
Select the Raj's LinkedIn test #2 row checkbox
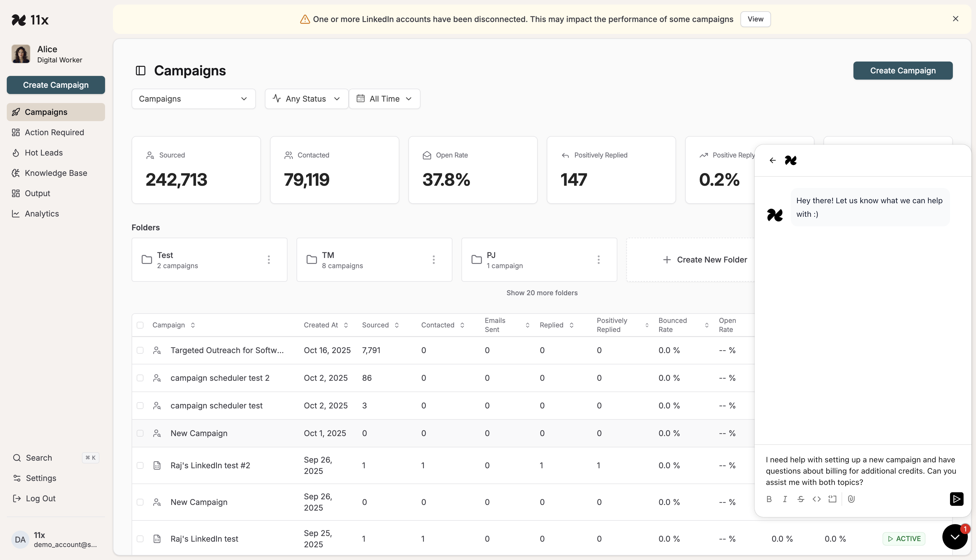[x=140, y=465]
